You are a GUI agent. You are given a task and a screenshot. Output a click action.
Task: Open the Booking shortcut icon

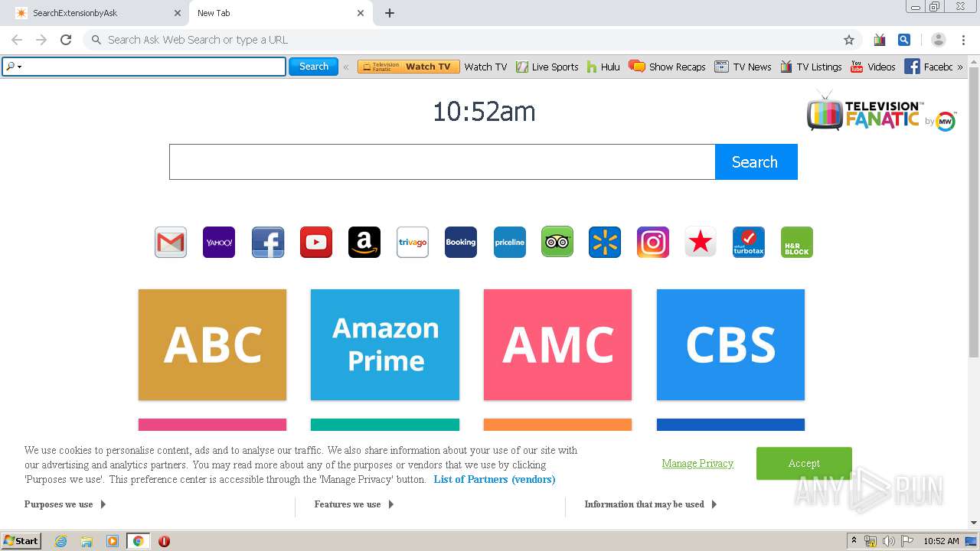point(461,243)
